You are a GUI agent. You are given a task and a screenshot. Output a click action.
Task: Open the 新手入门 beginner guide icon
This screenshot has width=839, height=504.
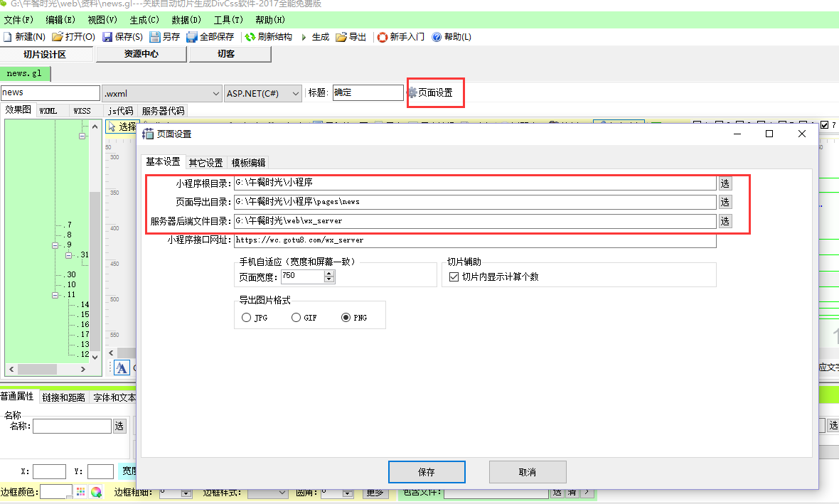[382, 37]
